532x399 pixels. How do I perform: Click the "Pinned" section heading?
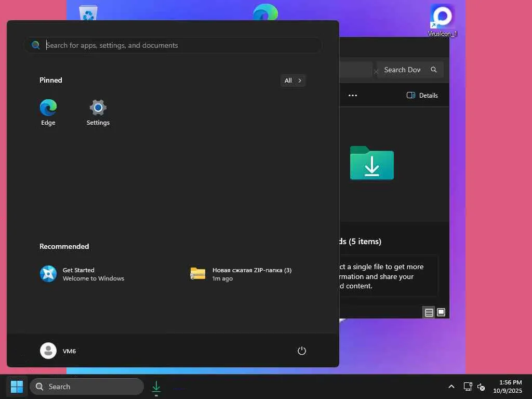(x=51, y=80)
